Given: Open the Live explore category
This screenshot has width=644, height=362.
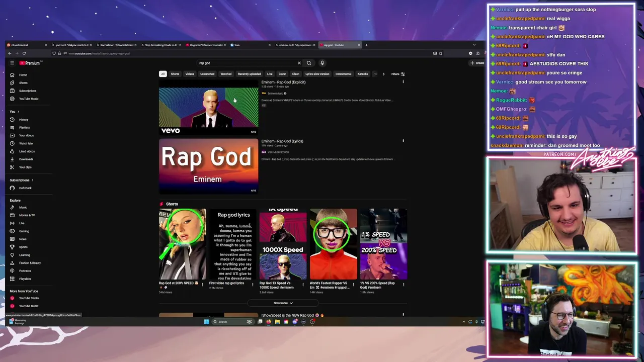Looking at the screenshot, I should [22, 223].
